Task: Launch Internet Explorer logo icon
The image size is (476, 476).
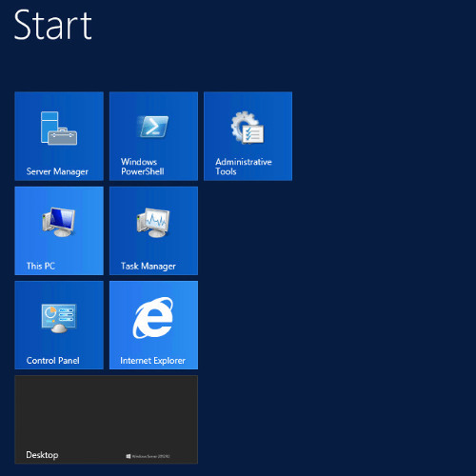Action: (x=153, y=317)
